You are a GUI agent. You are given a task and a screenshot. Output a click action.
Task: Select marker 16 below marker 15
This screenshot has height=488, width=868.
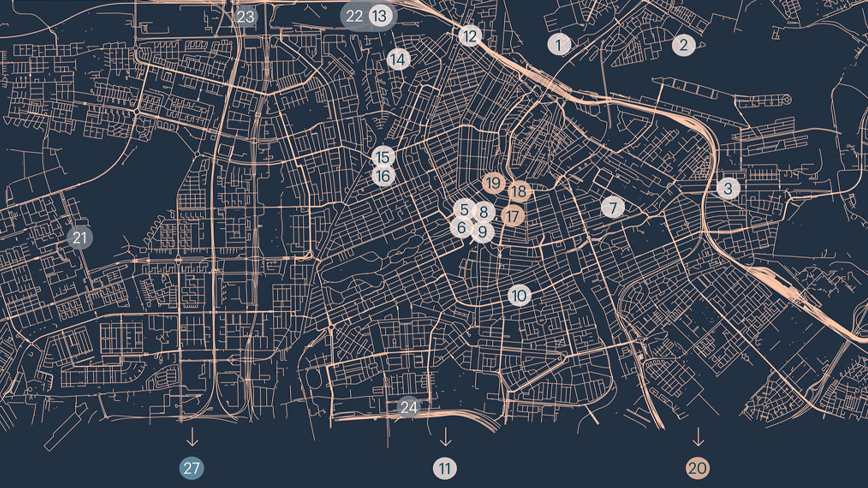coord(383,176)
